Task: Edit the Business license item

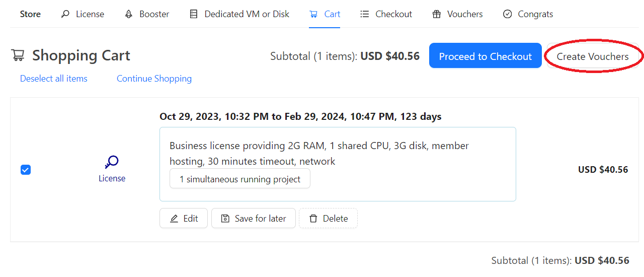Action: point(184,218)
